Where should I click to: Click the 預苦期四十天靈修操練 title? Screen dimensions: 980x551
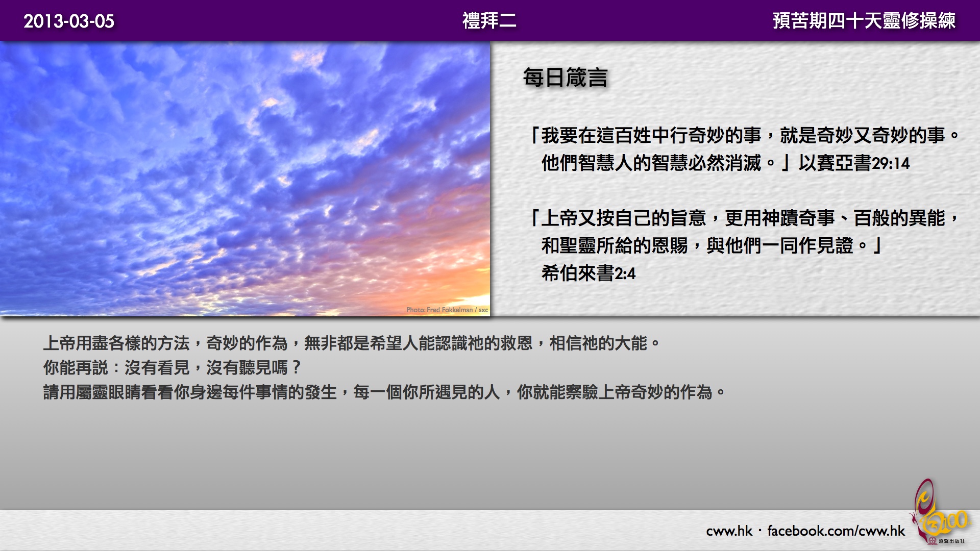pos(864,21)
